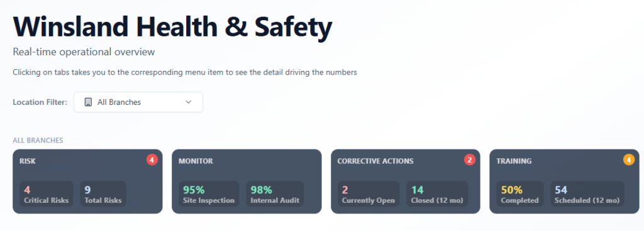Image resolution: width=644 pixels, height=231 pixels.
Task: Open the RISK card
Action: click(x=87, y=181)
